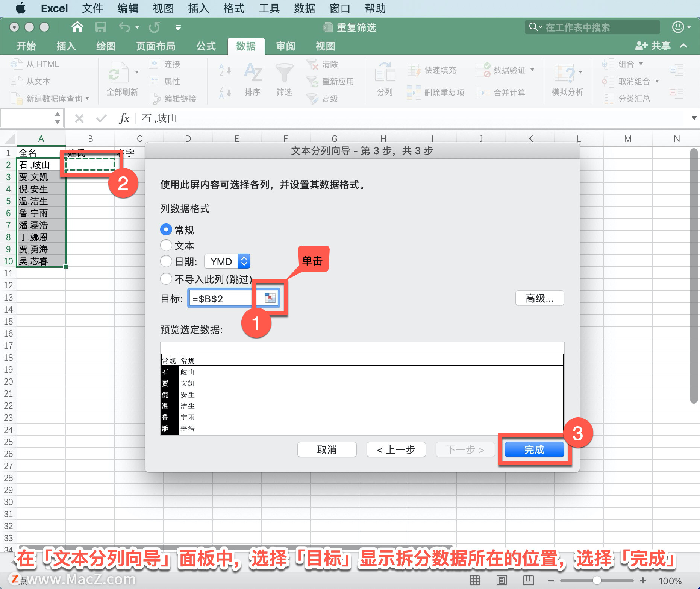The image size is (700, 589).
Task: Open the 开始 (Home) ribbon tab
Action: click(x=26, y=46)
